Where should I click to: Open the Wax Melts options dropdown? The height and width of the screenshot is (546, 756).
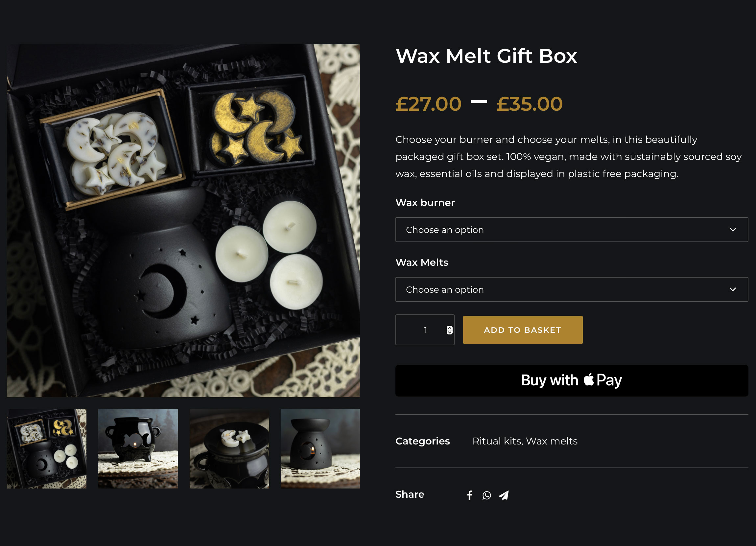click(x=571, y=289)
